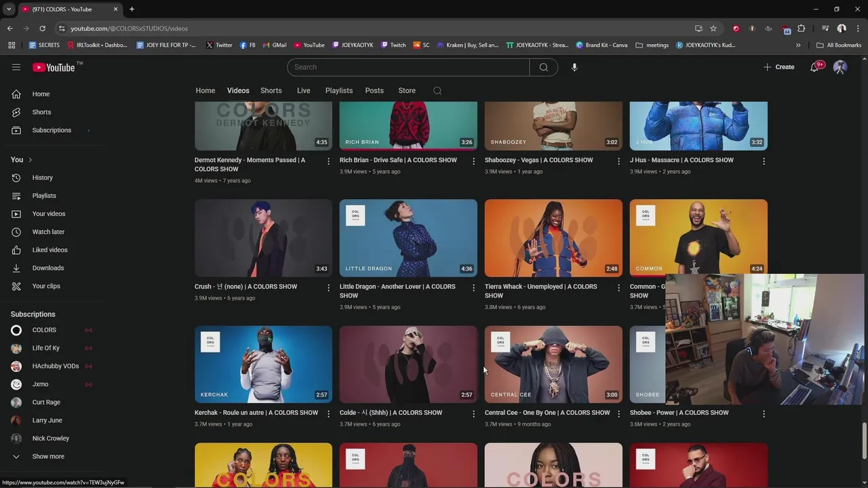Open more options for Tierra Whack video
Image resolution: width=868 pixels, height=488 pixels.
(x=618, y=287)
